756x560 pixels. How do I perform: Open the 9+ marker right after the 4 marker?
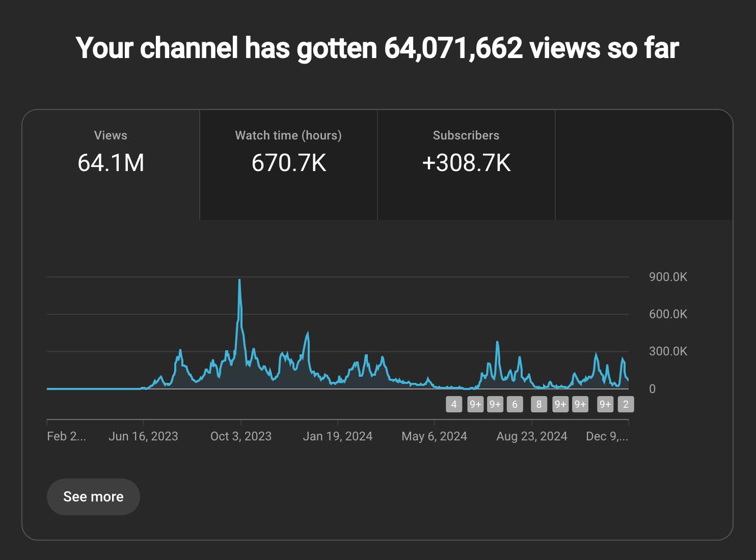(475, 404)
